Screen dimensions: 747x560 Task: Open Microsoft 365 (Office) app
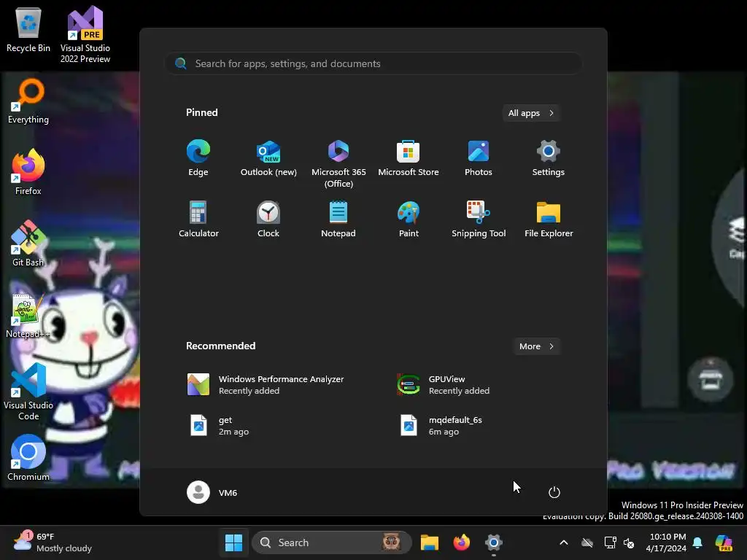click(x=338, y=164)
